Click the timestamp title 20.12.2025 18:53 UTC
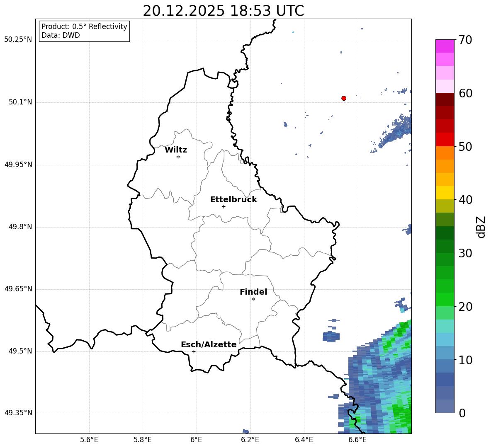 (223, 11)
